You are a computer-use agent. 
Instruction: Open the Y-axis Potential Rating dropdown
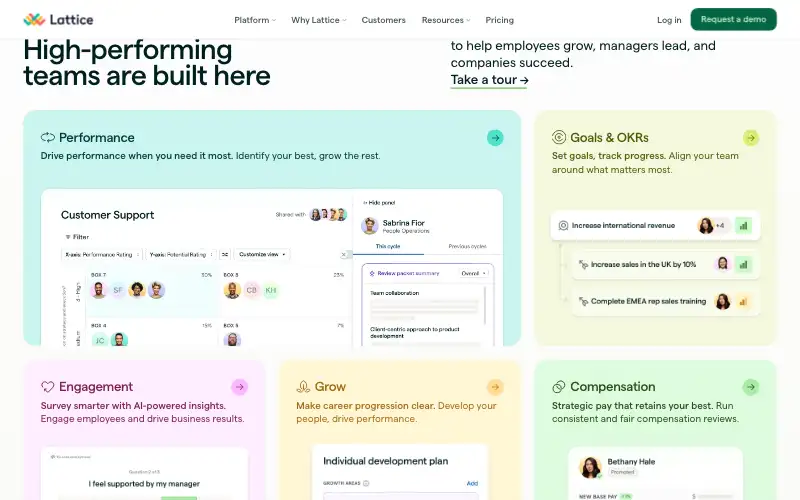(181, 254)
